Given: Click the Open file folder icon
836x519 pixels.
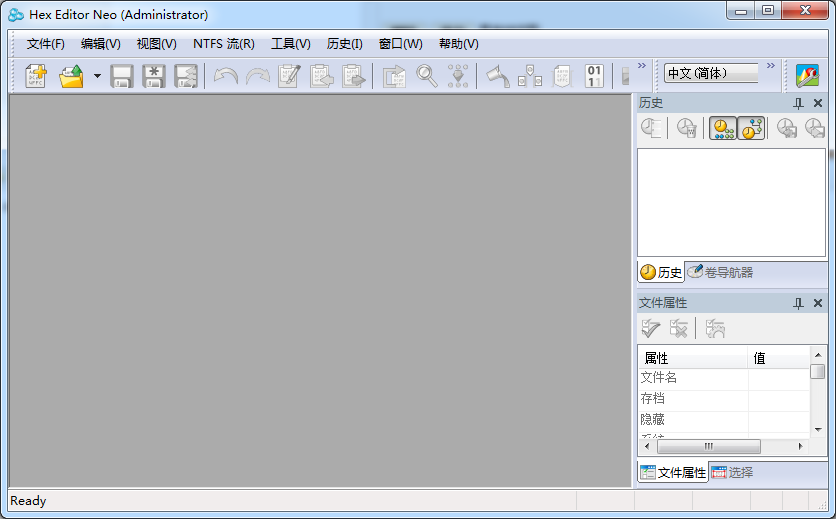Looking at the screenshot, I should coord(71,76).
